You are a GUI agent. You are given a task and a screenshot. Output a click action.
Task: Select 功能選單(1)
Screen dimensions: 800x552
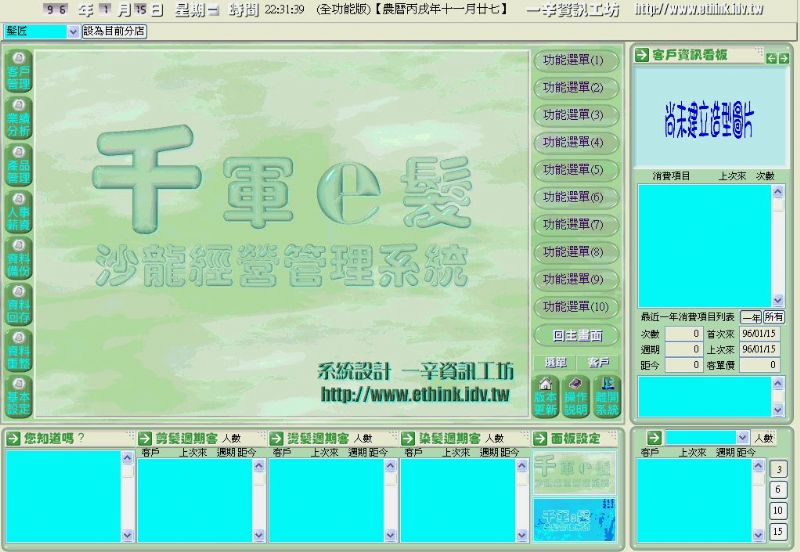[576, 60]
